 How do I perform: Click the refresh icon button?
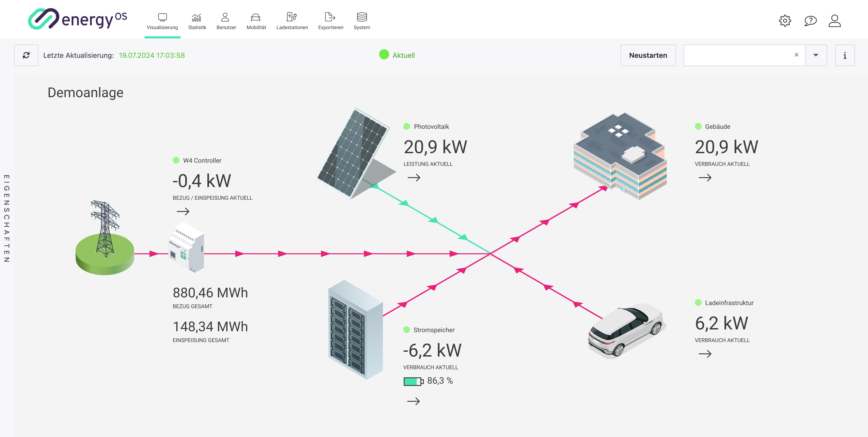(x=26, y=55)
